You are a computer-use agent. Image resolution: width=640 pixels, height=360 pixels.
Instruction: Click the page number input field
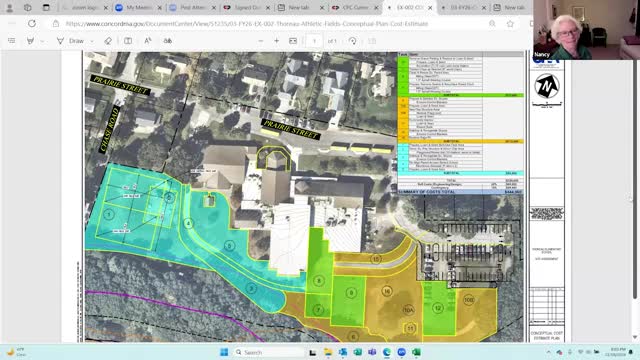[x=314, y=41]
